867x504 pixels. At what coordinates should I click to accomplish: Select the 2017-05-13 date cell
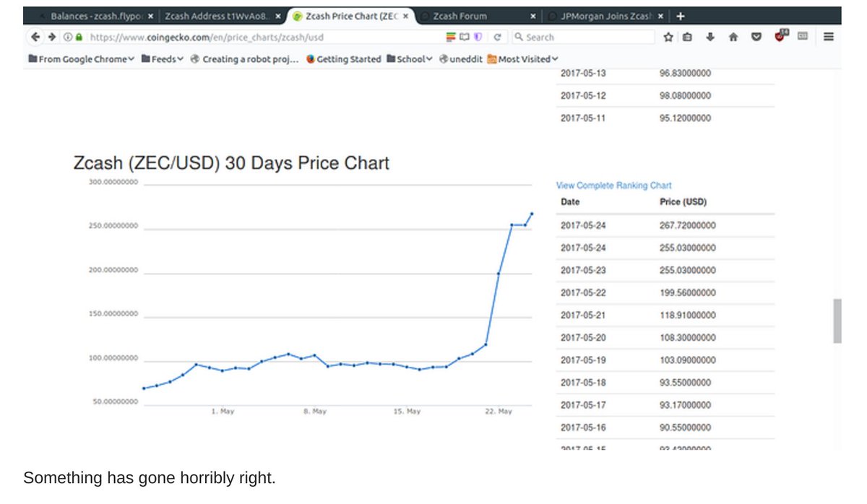click(583, 73)
